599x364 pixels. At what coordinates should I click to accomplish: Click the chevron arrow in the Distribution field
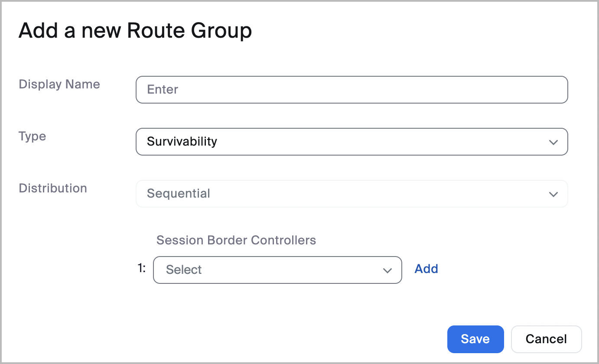coord(553,194)
